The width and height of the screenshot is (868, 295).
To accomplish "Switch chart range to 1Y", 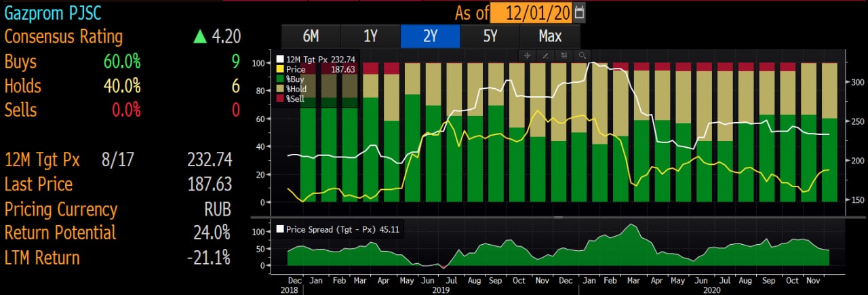I will (370, 37).
